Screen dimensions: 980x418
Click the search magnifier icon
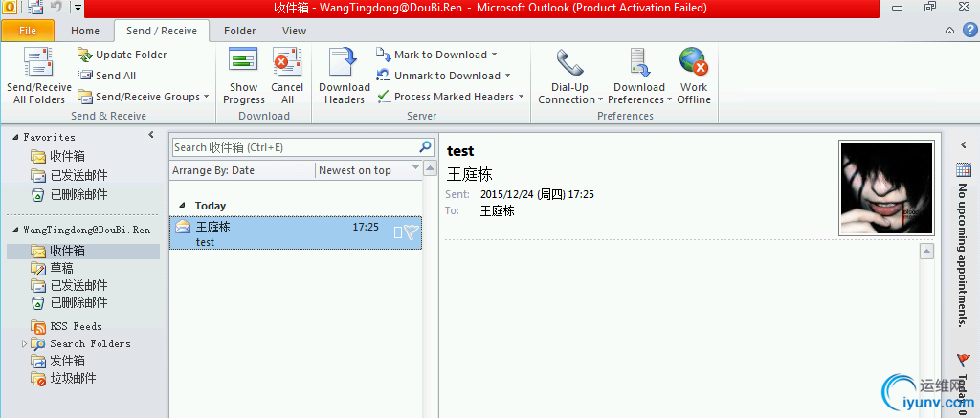(x=425, y=147)
